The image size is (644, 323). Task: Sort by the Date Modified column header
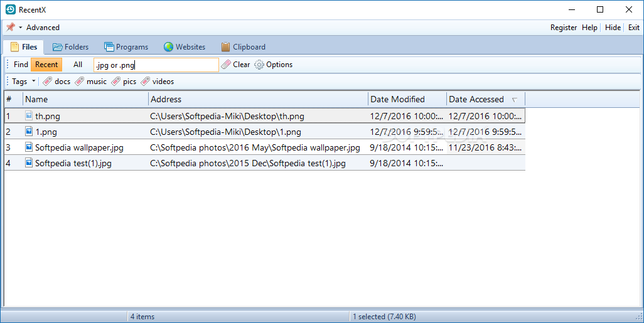pos(407,99)
